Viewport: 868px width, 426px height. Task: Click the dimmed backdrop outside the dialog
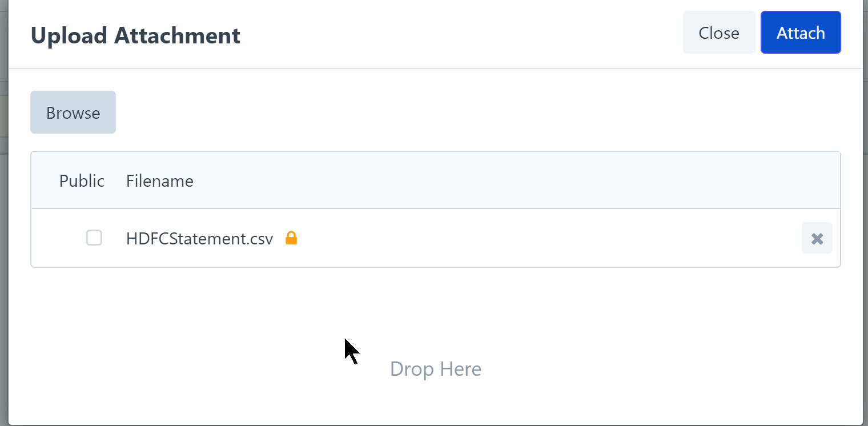pyautogui.click(x=3, y=228)
